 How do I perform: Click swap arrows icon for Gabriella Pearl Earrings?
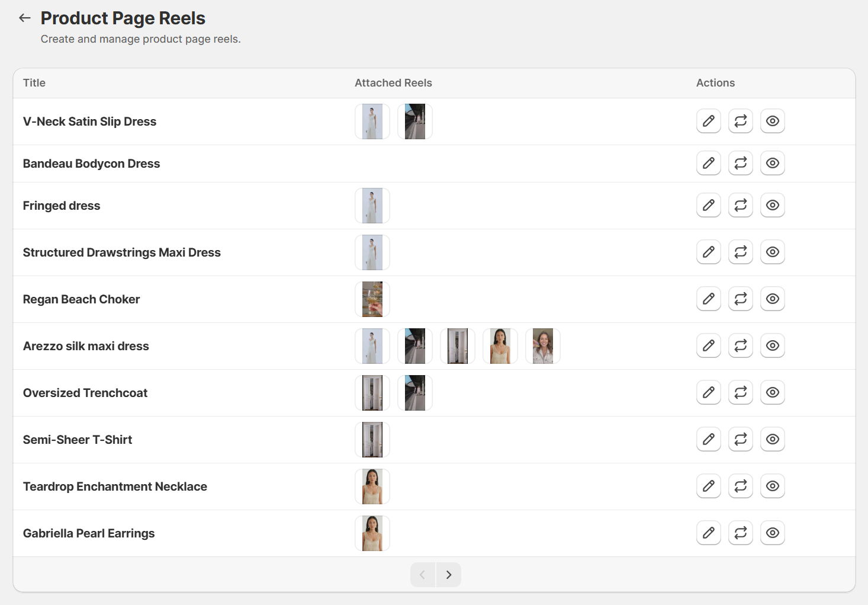click(740, 533)
